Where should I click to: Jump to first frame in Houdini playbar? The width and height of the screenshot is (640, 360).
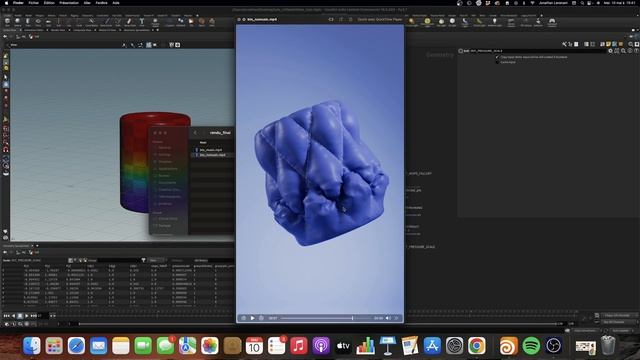pos(6,316)
